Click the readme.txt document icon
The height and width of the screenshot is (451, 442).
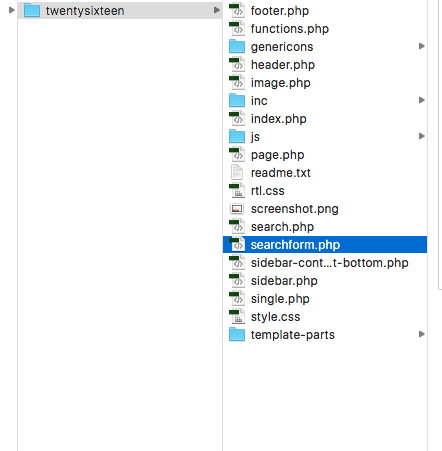pos(237,172)
